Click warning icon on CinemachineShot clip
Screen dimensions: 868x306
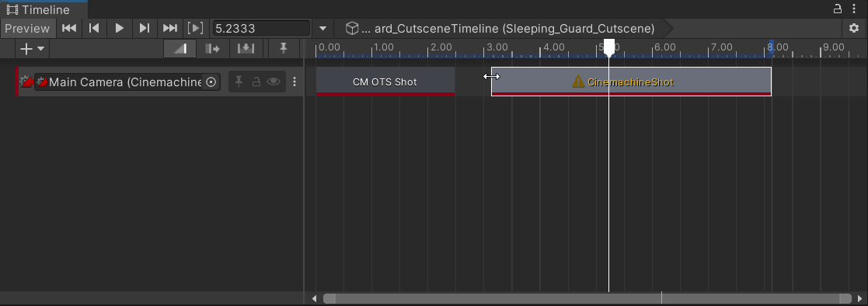click(x=578, y=82)
